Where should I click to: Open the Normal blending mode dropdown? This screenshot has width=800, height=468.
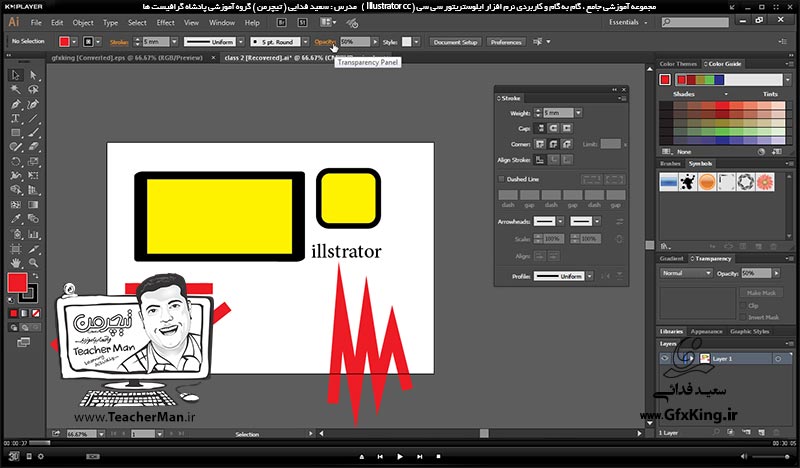686,273
